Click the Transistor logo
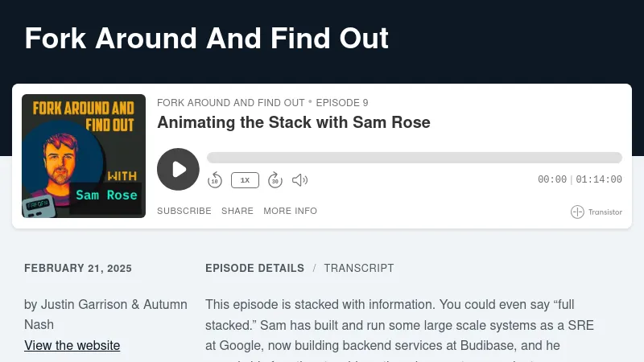Screen dimensions: 644x362 tap(597, 212)
